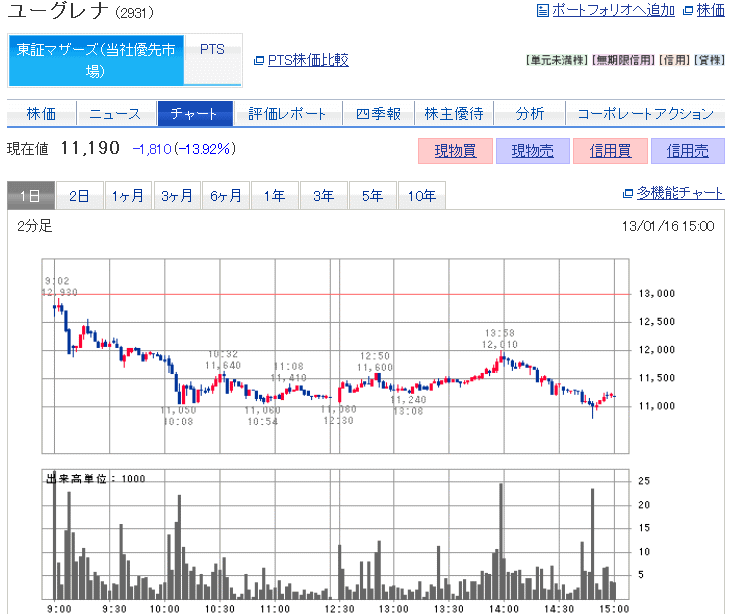
Task: Switch chart range to 10年
Action: 422,196
